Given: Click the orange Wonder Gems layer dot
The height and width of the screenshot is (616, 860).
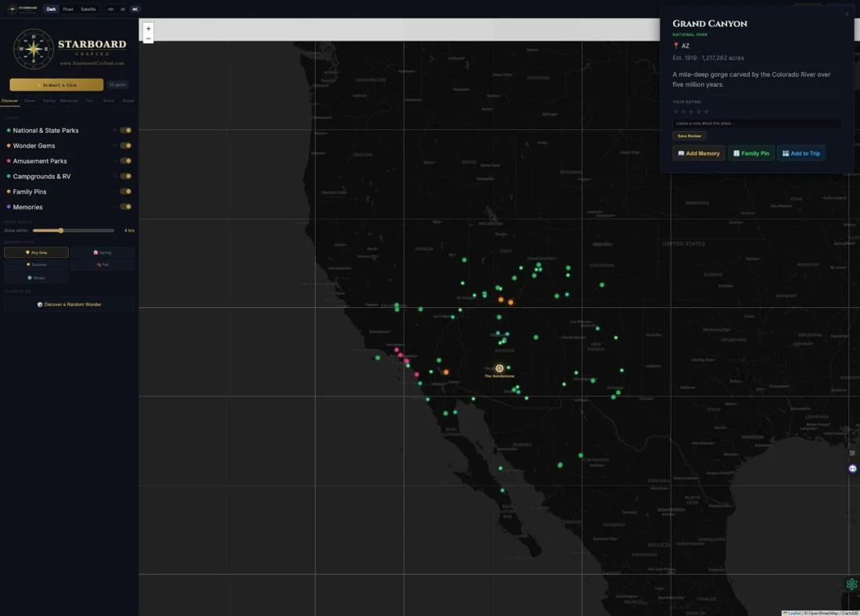Looking at the screenshot, I should (x=9, y=146).
